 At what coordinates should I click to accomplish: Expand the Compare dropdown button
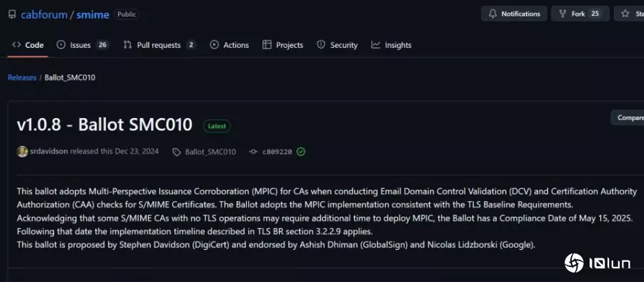(x=628, y=117)
